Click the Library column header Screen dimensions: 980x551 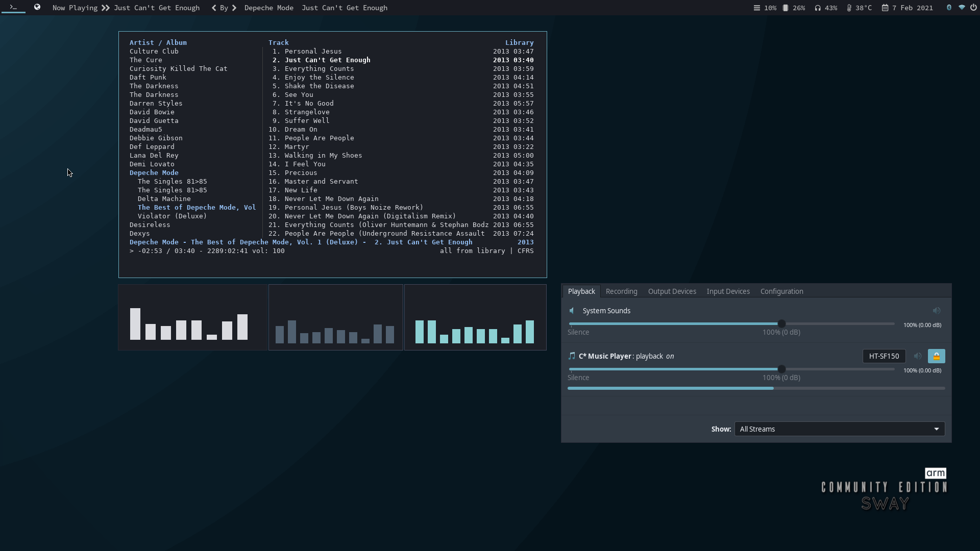[x=519, y=43]
